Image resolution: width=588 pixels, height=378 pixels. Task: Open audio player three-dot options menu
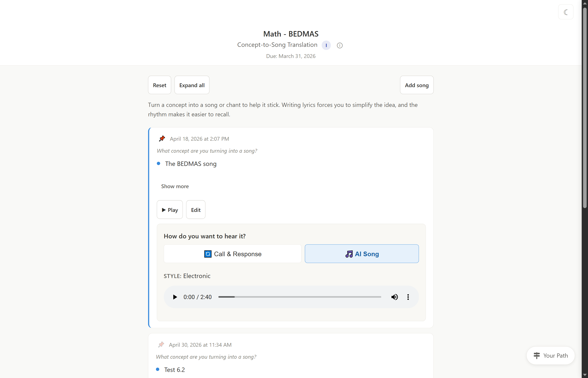tap(408, 297)
